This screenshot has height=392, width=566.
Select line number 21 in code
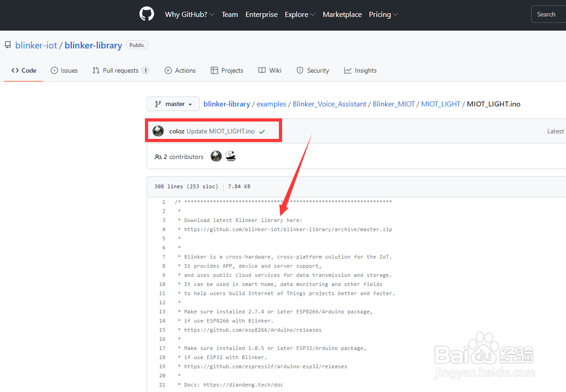(162, 385)
